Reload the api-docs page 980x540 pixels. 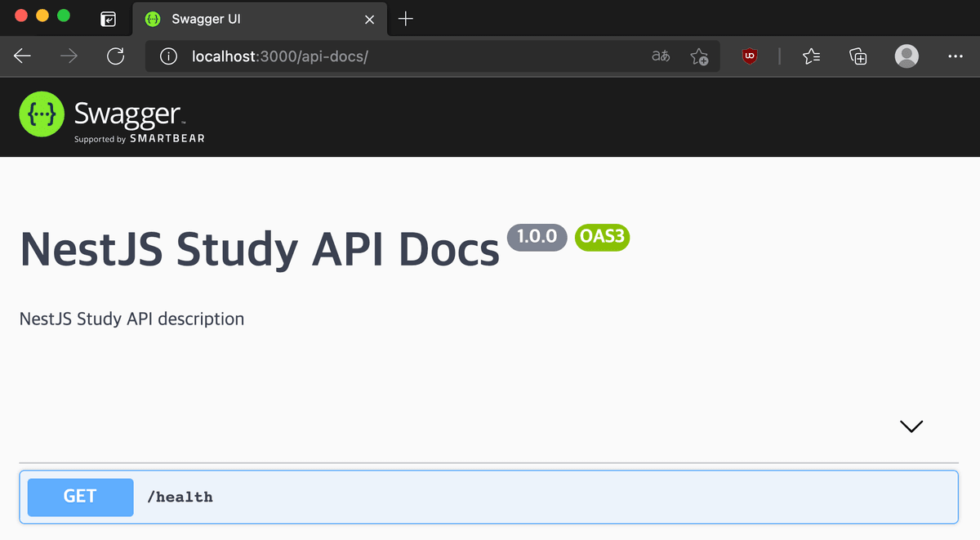(x=116, y=56)
